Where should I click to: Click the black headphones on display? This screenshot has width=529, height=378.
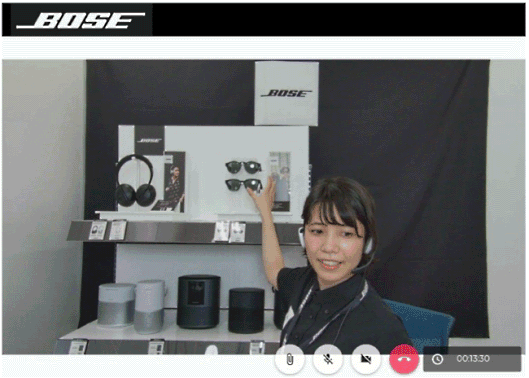135,181
